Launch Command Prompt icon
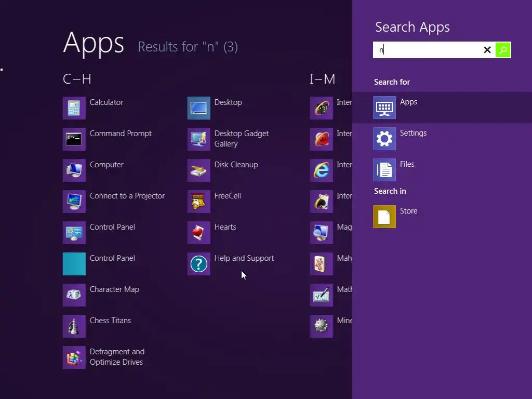Viewport: 532px width, 399px height. (74, 139)
